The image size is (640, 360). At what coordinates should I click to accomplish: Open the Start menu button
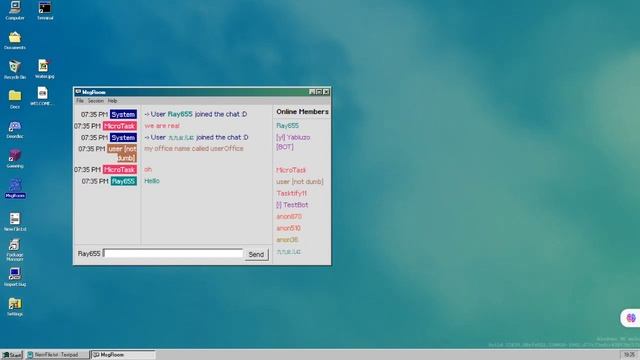point(12,355)
